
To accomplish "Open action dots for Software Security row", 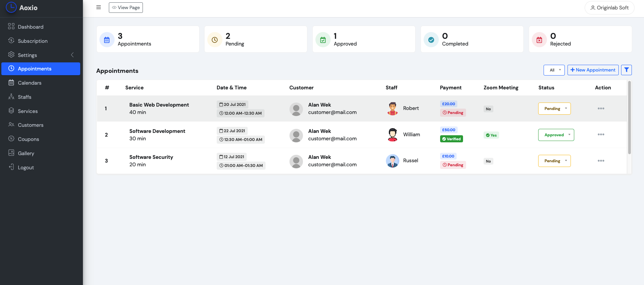I will 601,161.
